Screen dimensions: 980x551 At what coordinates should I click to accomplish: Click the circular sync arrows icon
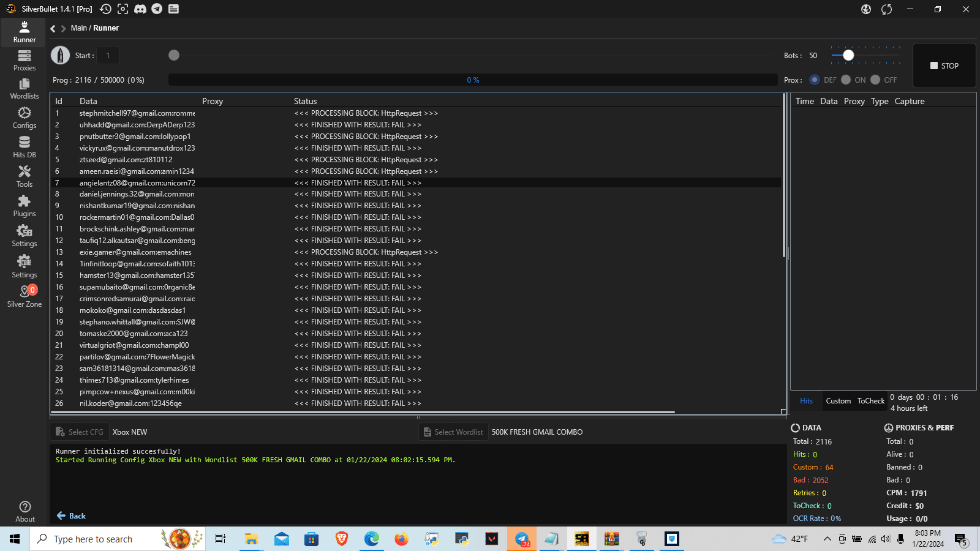point(886,9)
